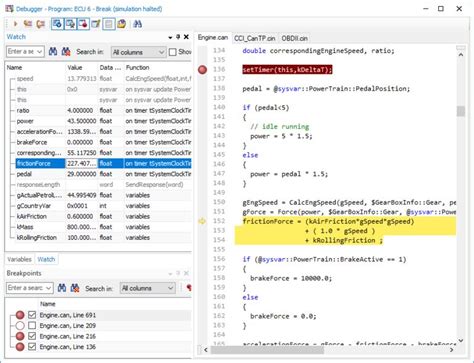Image resolution: width=474 pixels, height=363 pixels.
Task: Uncheck breakpoint Engine.can, Line 216
Action: [x=32, y=336]
